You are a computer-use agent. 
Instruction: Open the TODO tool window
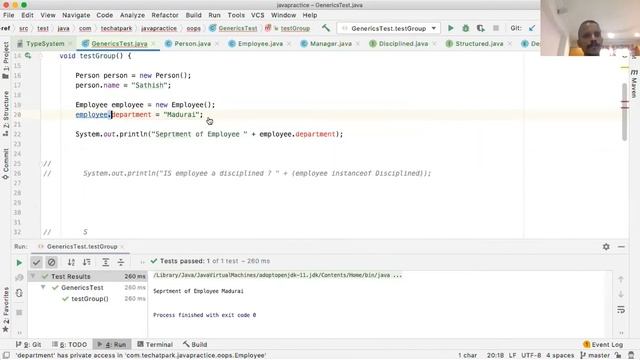pos(70,344)
